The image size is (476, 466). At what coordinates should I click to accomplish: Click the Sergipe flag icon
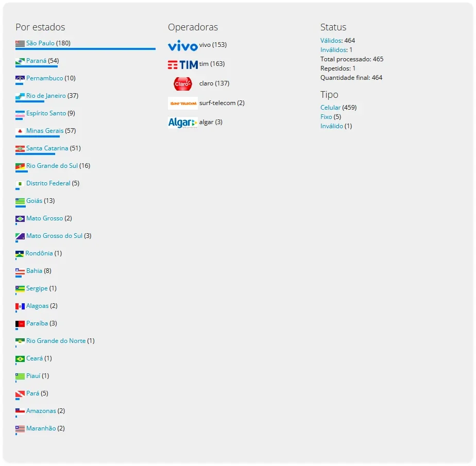tap(20, 289)
